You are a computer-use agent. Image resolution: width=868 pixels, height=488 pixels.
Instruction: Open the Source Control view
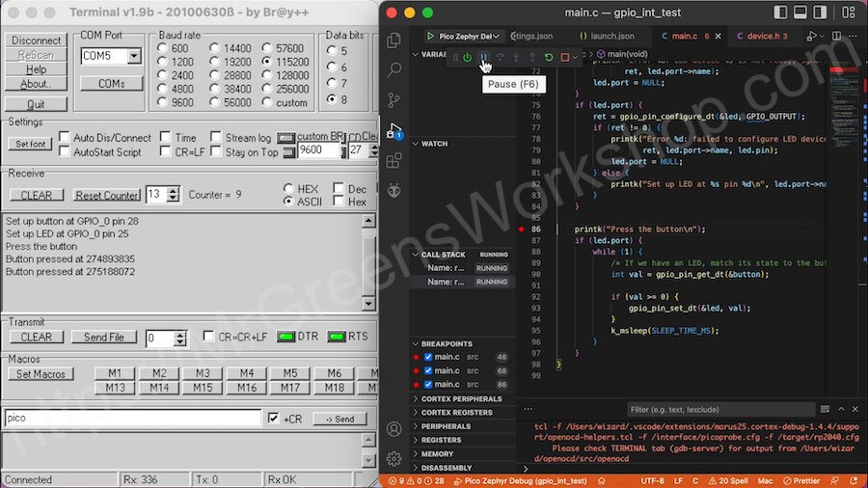click(394, 100)
